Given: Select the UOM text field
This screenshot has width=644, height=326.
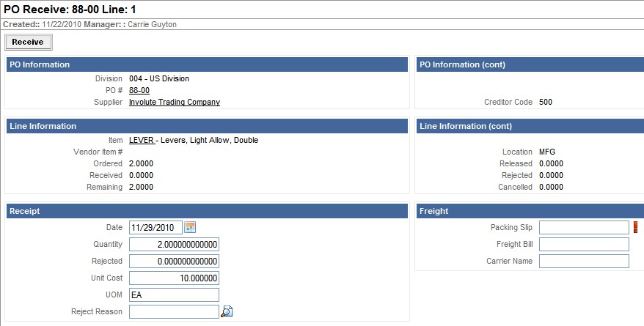Looking at the screenshot, I should 174,294.
